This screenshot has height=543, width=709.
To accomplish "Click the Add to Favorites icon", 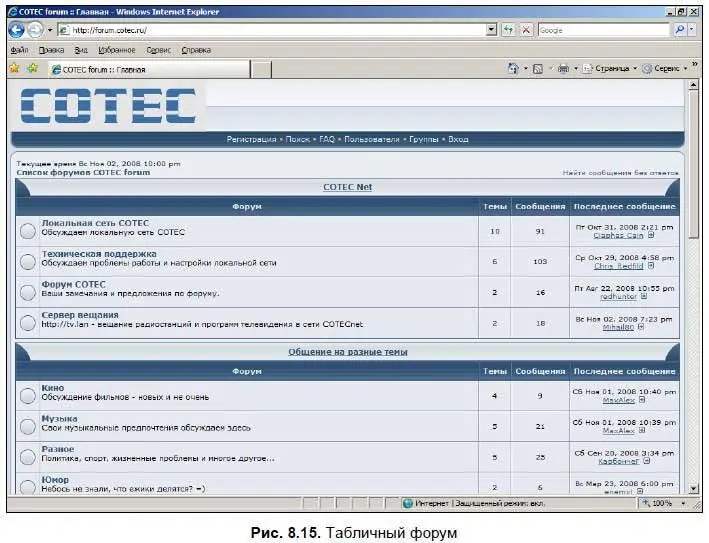I will tap(32, 69).
